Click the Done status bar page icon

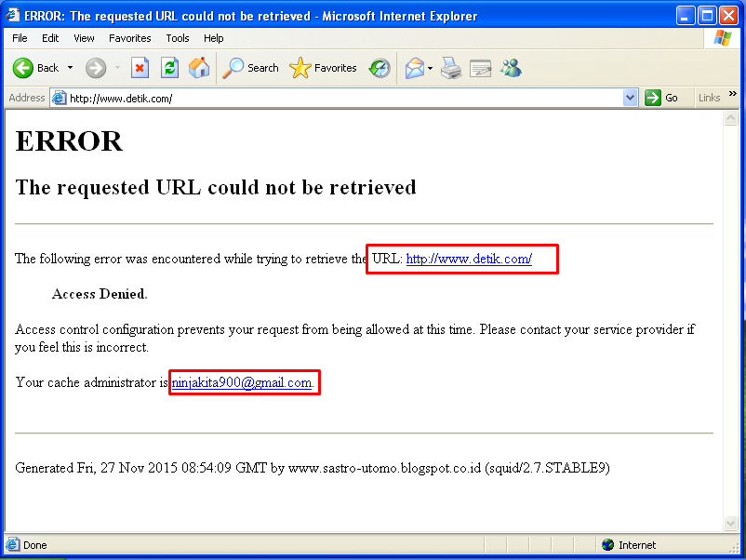click(x=13, y=545)
